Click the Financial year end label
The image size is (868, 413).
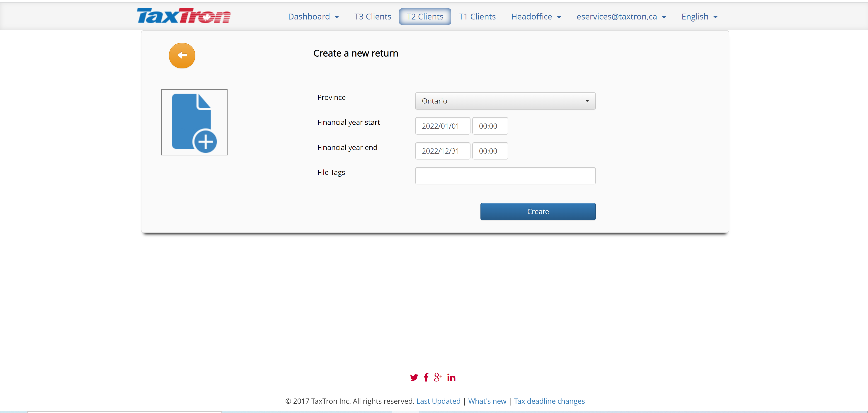coord(347,147)
